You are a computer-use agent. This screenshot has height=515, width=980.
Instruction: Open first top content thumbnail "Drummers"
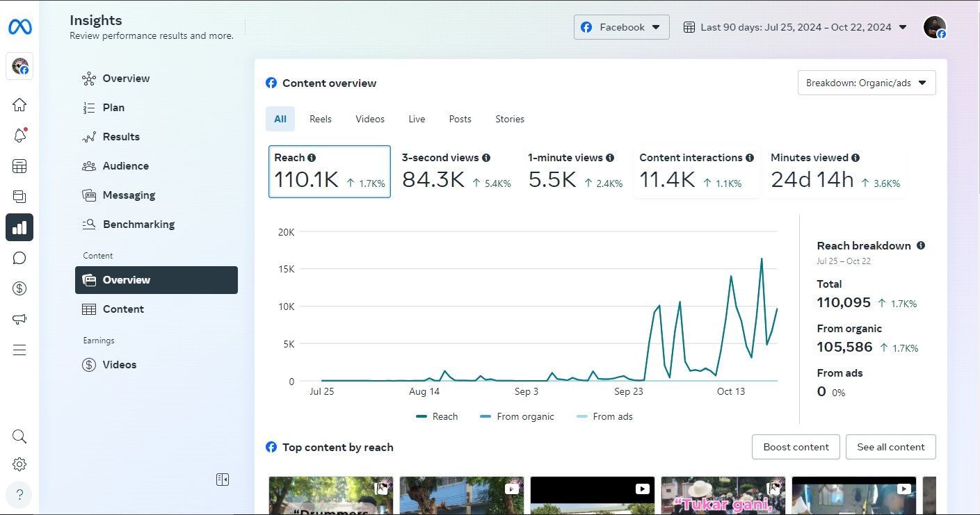pyautogui.click(x=331, y=496)
